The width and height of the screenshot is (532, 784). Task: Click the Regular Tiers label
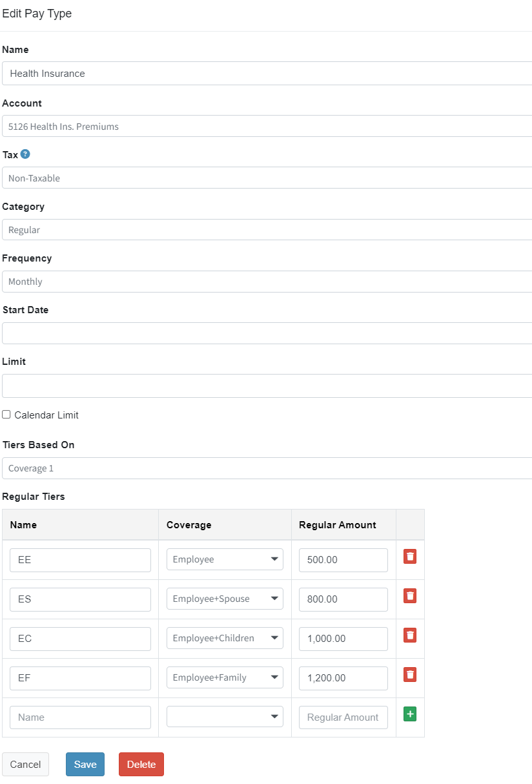(x=34, y=497)
